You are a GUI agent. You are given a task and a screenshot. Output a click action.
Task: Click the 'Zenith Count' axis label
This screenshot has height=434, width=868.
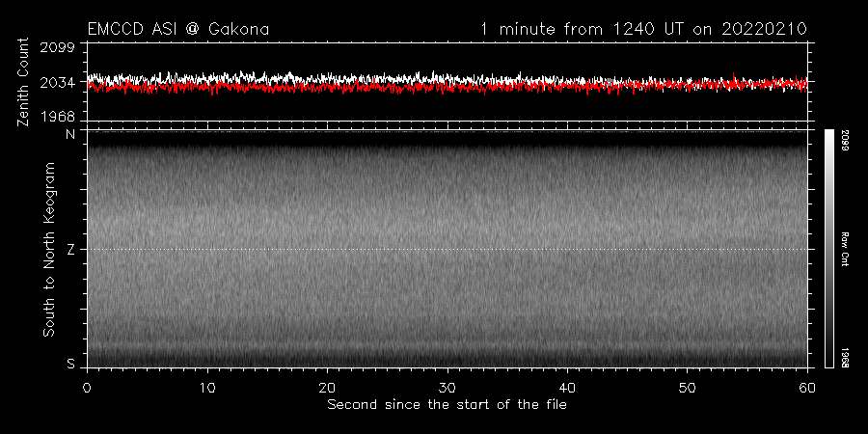tap(23, 83)
